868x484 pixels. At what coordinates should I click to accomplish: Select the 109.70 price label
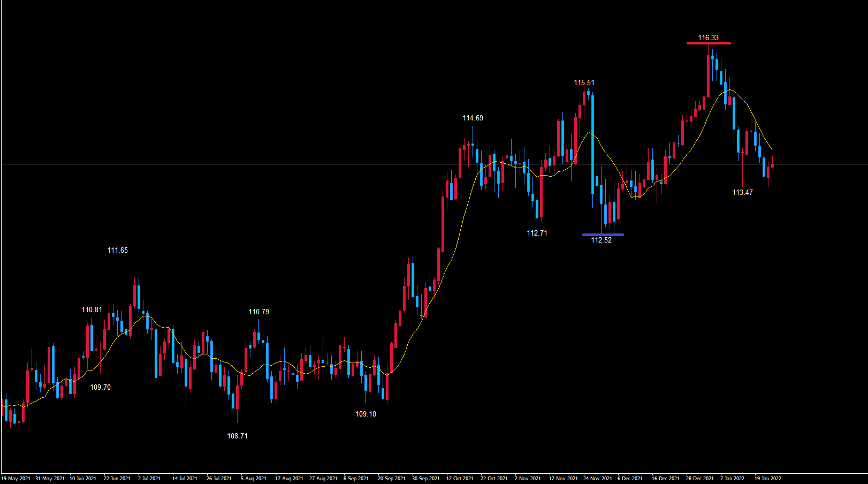(100, 387)
